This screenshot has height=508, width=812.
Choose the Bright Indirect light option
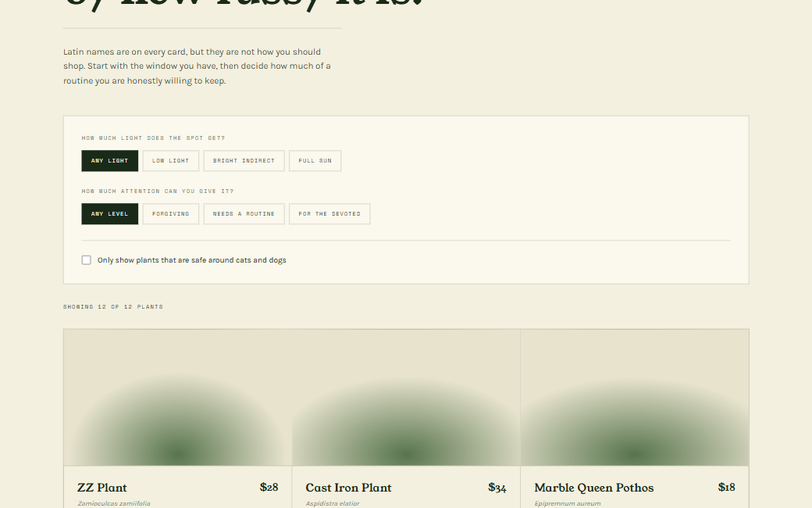[244, 161]
